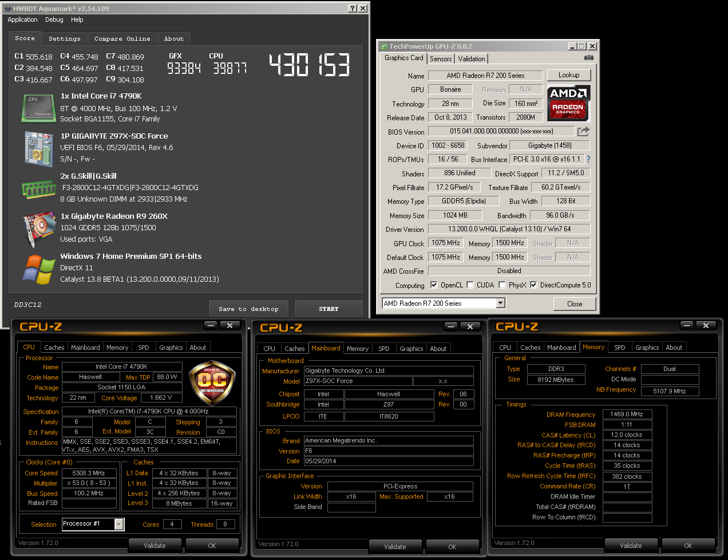Click the Z97X-SOC Force model field in CPU-Z
728x560 pixels.
[358, 381]
